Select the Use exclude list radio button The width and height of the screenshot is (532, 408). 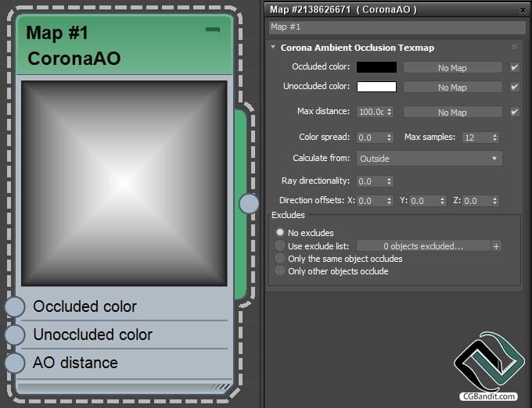[280, 245]
